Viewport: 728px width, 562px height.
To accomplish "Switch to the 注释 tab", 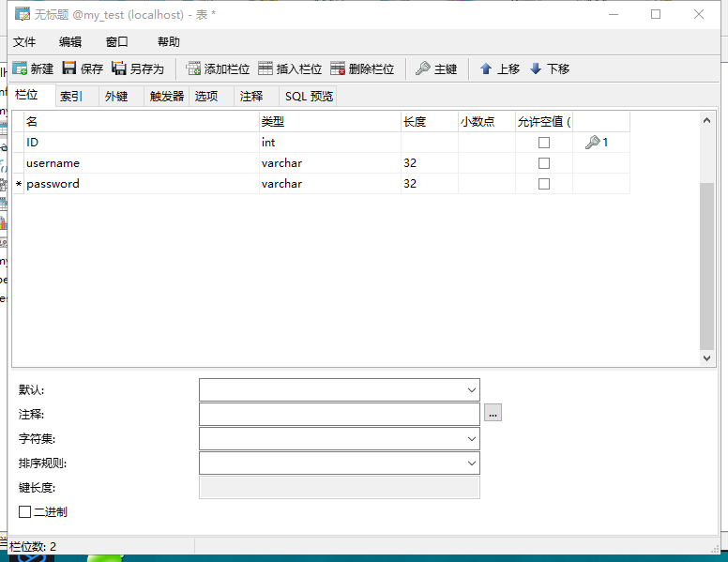I will pos(256,96).
